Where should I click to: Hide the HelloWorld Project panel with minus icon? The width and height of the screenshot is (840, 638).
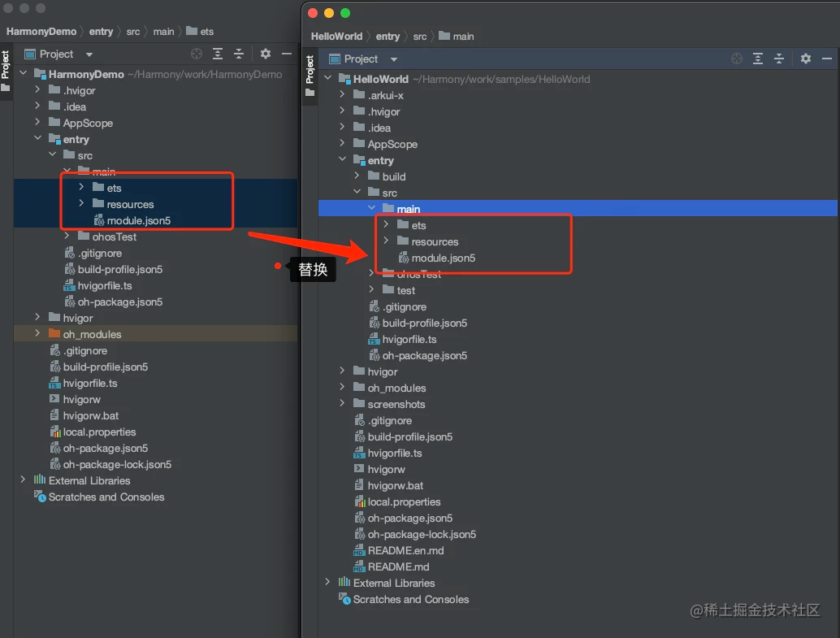coord(827,59)
